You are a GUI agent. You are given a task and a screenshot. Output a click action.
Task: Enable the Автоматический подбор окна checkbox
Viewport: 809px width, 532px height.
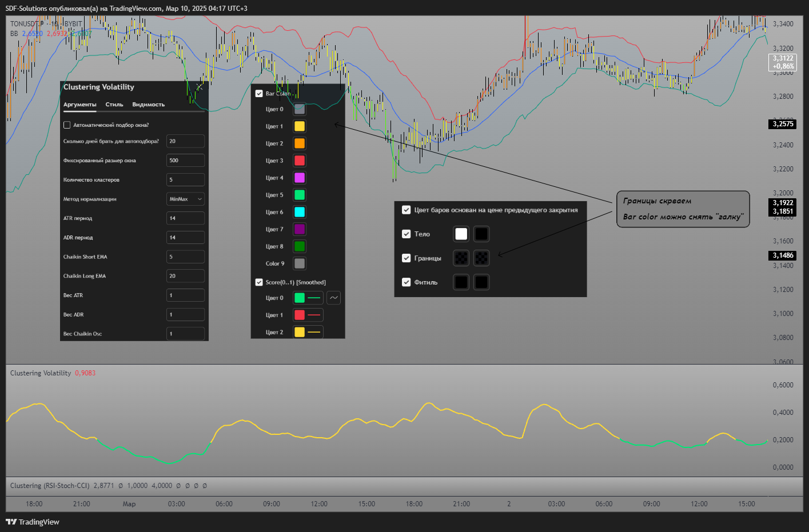67,125
